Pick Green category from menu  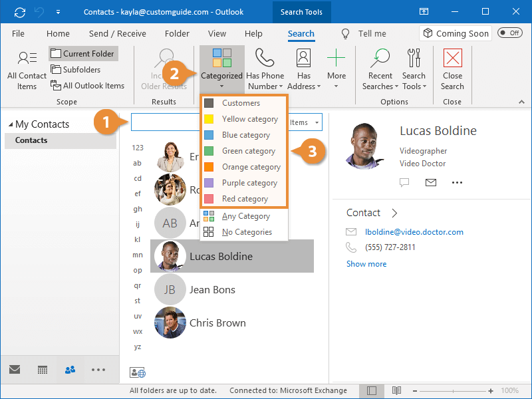coord(244,151)
